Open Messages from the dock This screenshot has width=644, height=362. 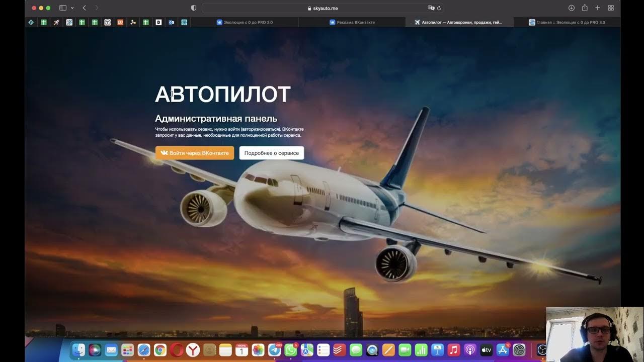coord(356,350)
